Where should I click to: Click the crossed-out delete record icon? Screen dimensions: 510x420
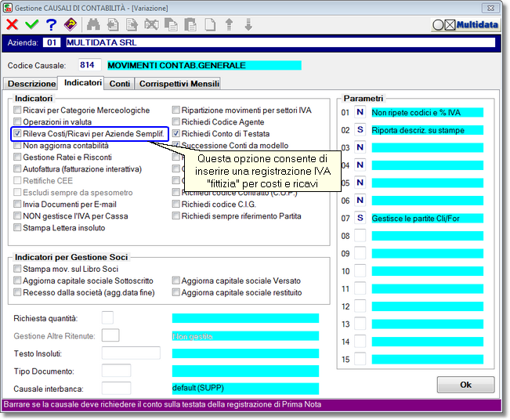click(151, 25)
